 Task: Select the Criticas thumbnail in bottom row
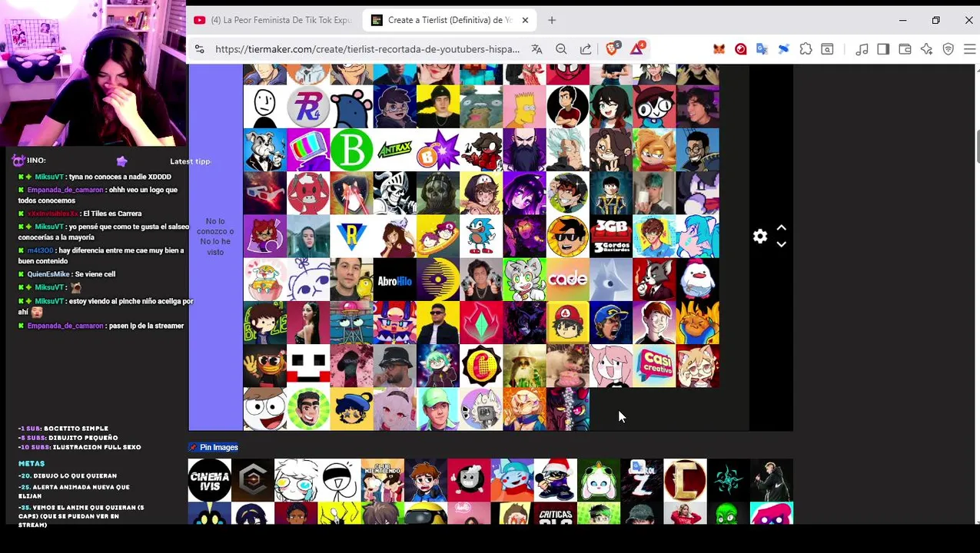tap(555, 514)
